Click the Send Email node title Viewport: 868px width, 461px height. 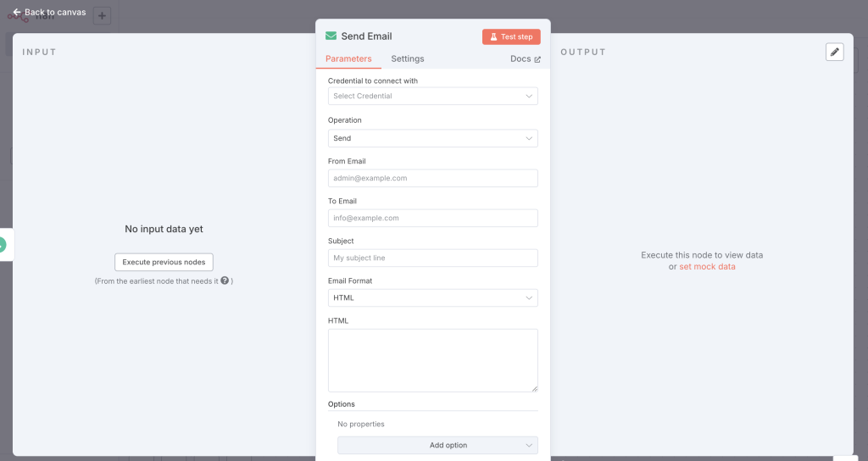366,36
